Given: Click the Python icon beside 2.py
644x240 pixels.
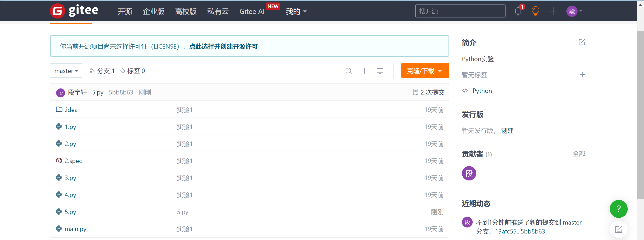Looking at the screenshot, I should pyautogui.click(x=59, y=144).
